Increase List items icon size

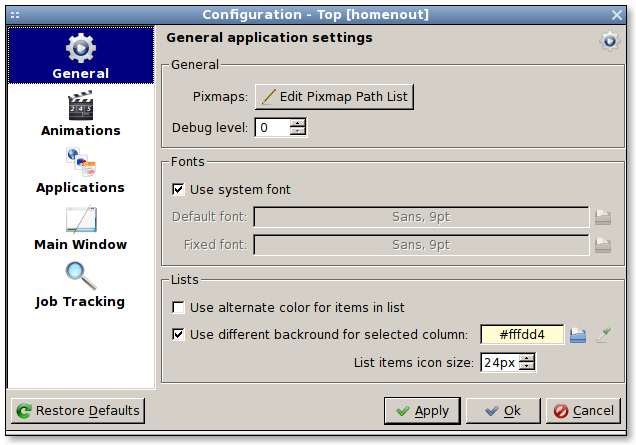point(526,358)
